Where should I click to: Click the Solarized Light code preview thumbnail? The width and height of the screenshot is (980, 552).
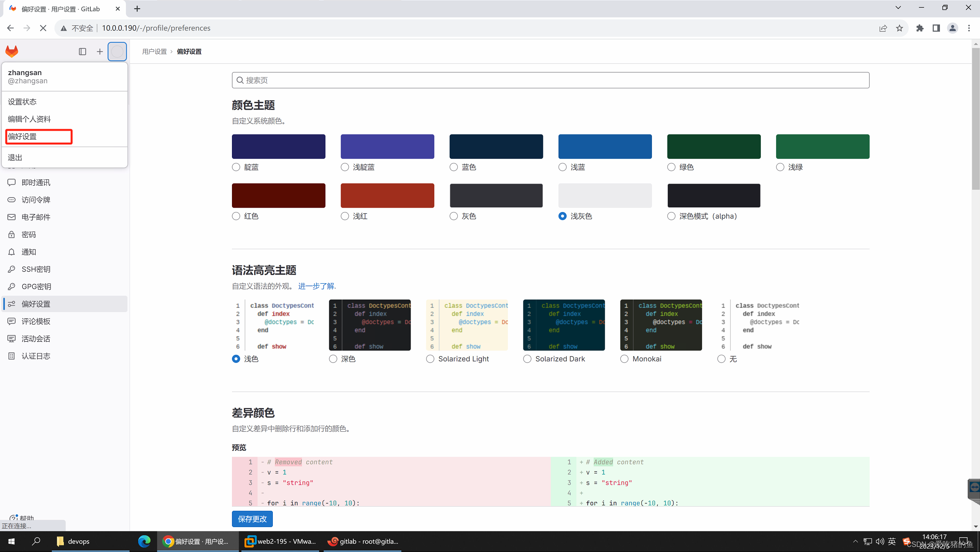click(467, 325)
